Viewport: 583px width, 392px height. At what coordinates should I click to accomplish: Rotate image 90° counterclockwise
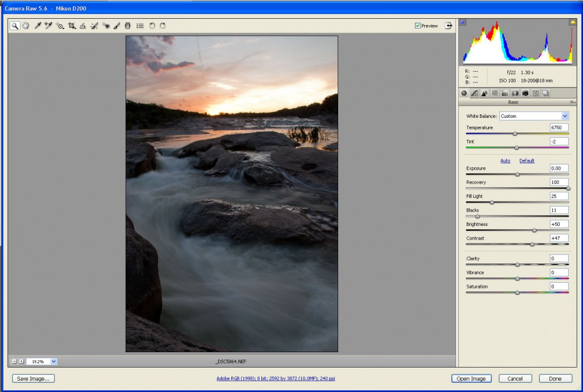tap(152, 26)
